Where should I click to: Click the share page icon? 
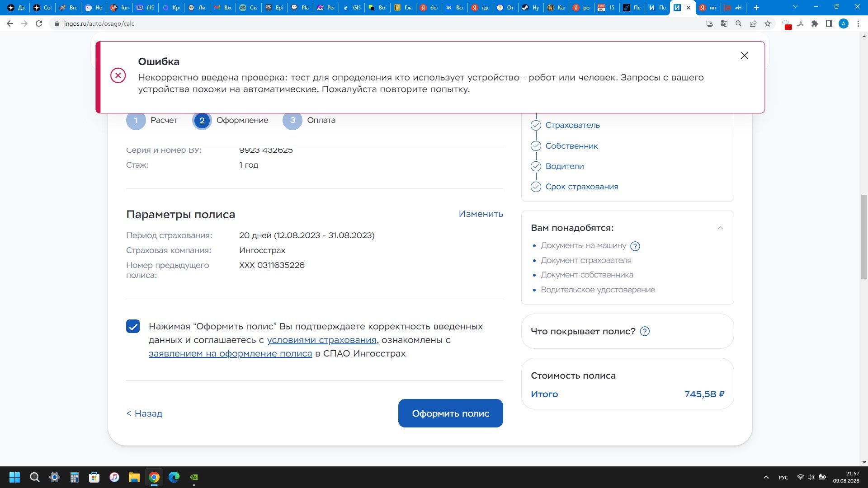pyautogui.click(x=753, y=23)
